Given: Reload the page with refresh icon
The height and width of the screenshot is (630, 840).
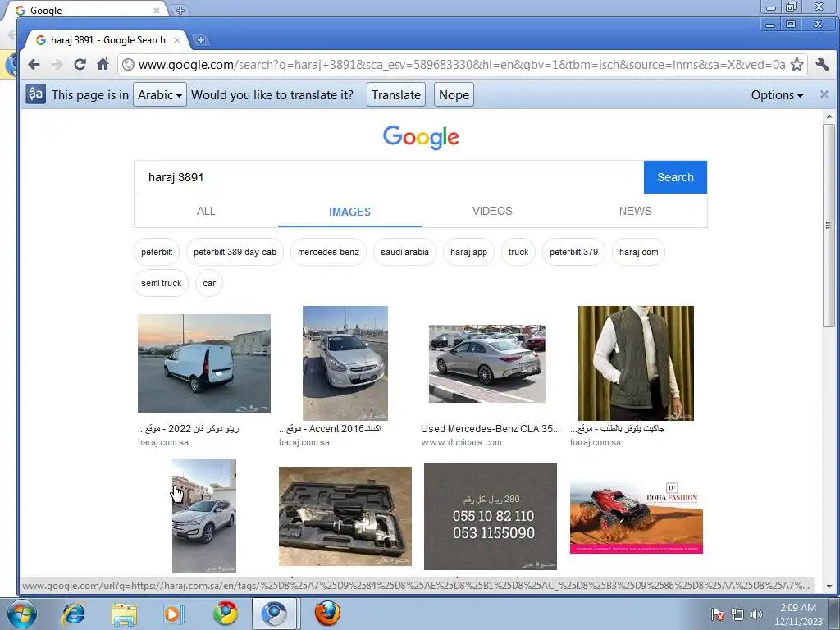Looking at the screenshot, I should click(x=80, y=65).
